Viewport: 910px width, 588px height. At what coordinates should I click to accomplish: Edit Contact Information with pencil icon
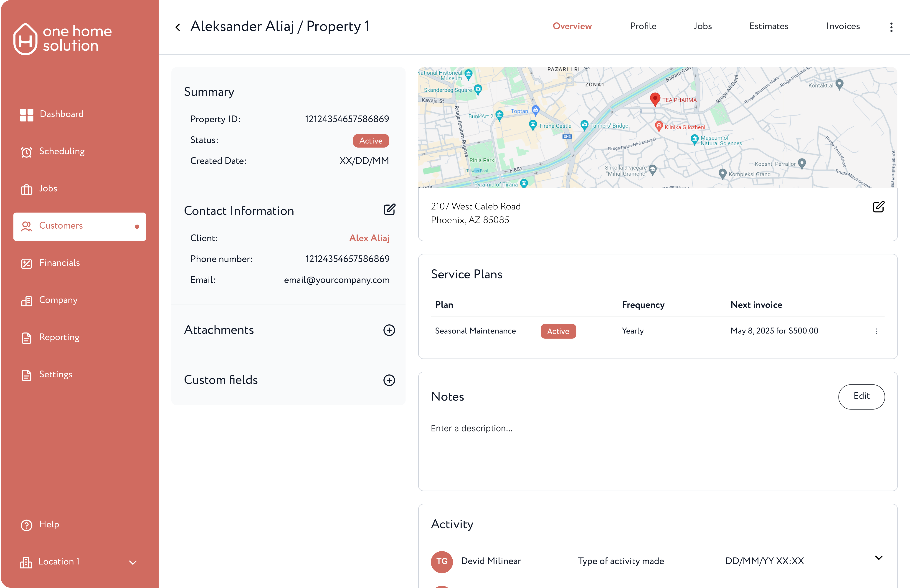(x=389, y=210)
